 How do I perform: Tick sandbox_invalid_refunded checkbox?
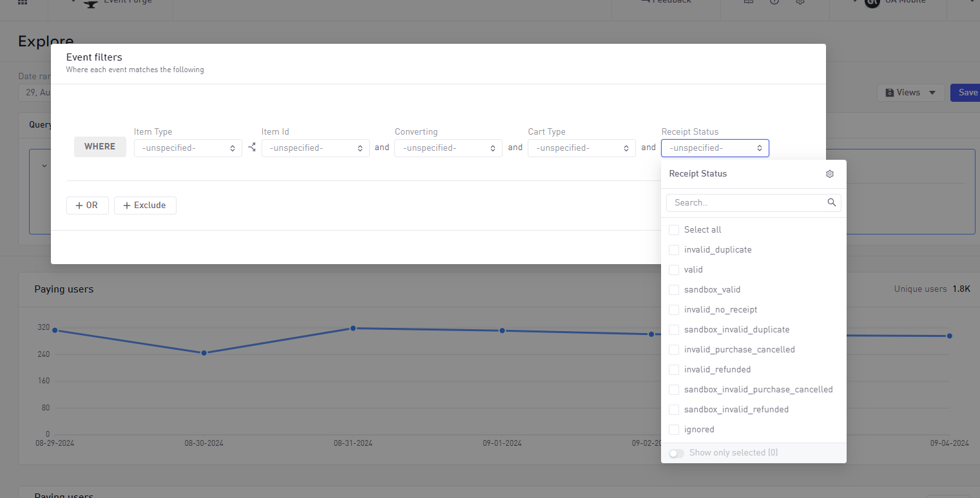coord(674,410)
